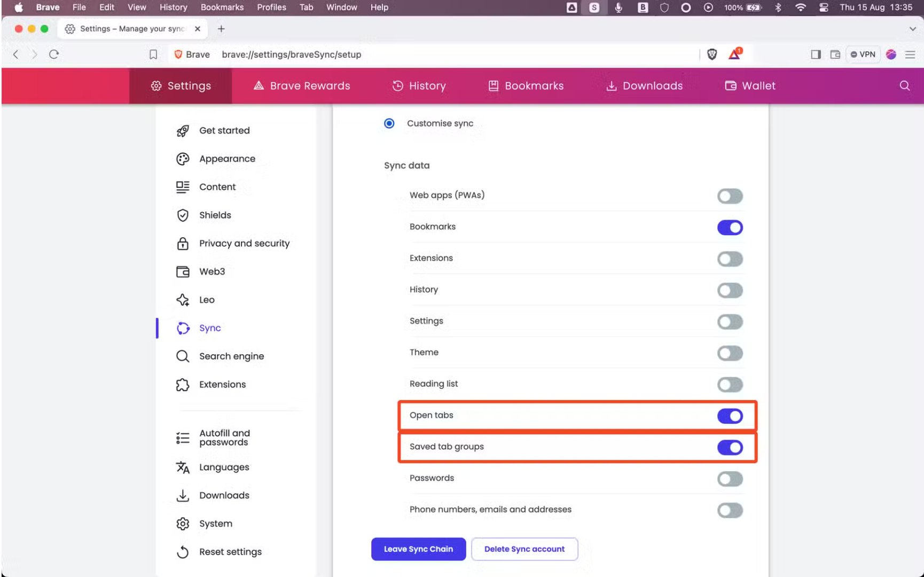Click the search icon in settings header
This screenshot has height=577, width=924.
(904, 86)
